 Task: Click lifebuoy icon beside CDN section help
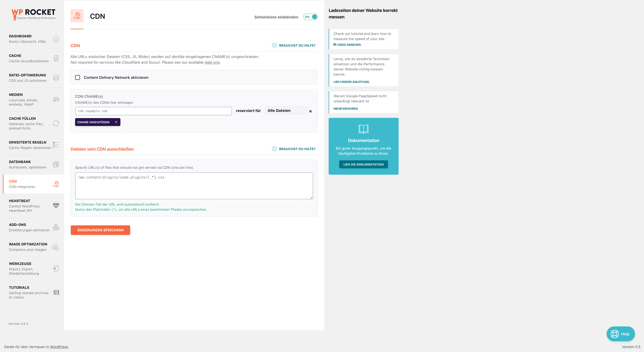(274, 45)
